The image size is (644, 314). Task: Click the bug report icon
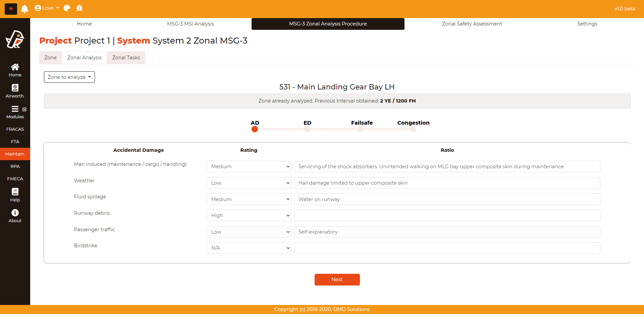pos(79,8)
